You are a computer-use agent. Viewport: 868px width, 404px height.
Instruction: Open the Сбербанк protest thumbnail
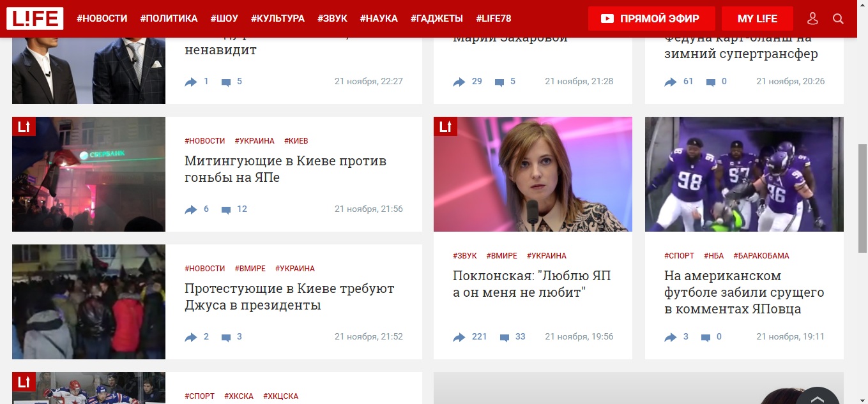coord(89,174)
